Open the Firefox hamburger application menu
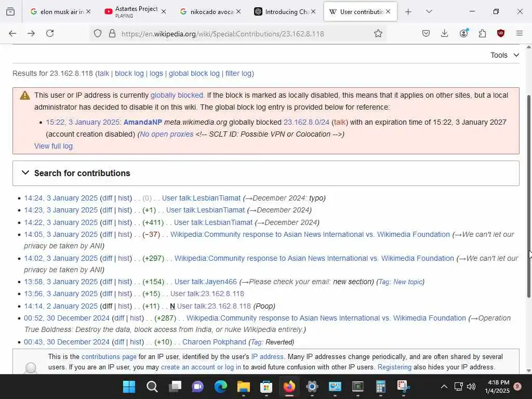Screen dimensions: 532x399 click(x=520, y=33)
